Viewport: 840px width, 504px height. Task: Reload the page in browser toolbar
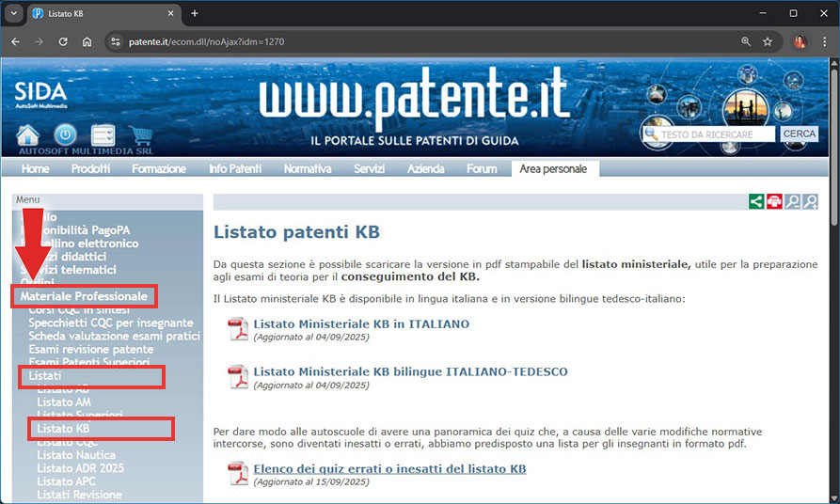63,41
